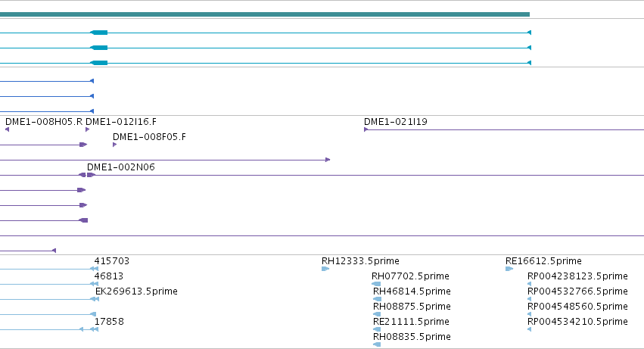Click the RE21111.5prime EST glyph

click(x=377, y=329)
